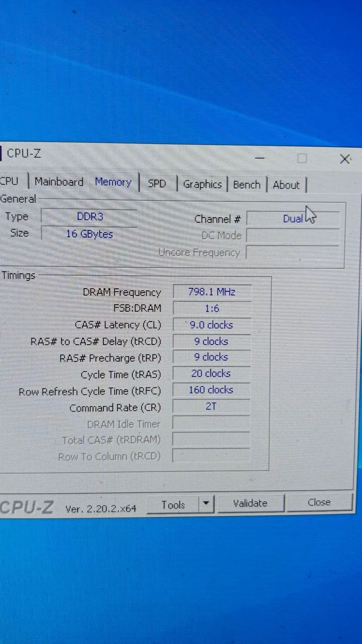
Task: Click the Ver. 2.20.2.x64 version text
Action: (x=101, y=508)
